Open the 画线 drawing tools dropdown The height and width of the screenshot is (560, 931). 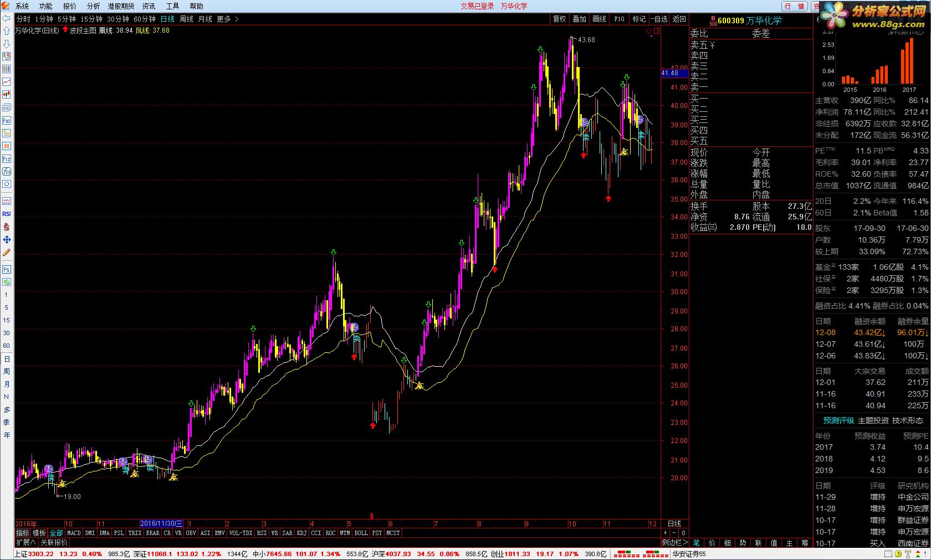coord(600,19)
